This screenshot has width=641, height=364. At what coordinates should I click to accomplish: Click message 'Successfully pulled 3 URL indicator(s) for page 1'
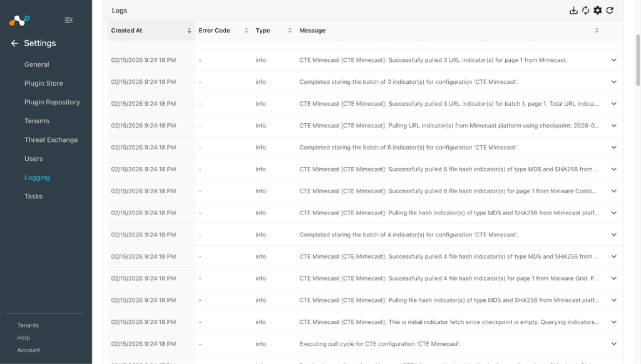click(x=433, y=60)
